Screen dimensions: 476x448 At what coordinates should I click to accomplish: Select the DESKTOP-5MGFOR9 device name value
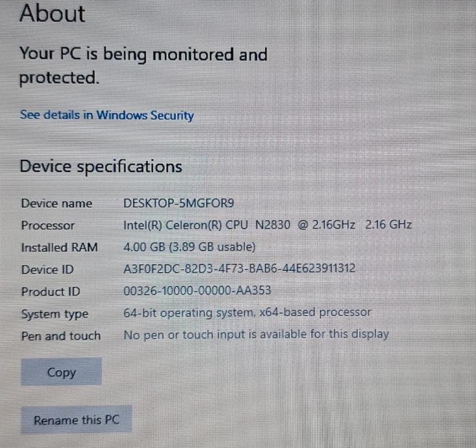[x=178, y=203]
